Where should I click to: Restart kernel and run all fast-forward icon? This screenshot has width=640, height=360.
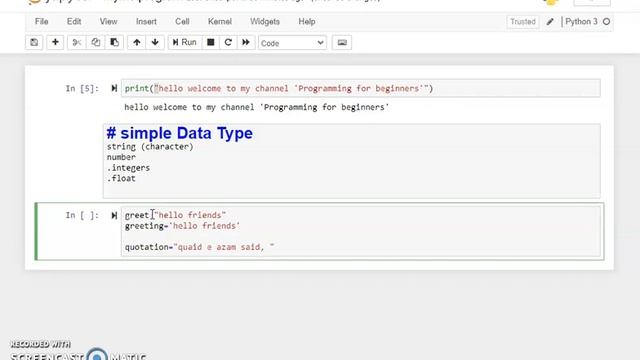(246, 42)
